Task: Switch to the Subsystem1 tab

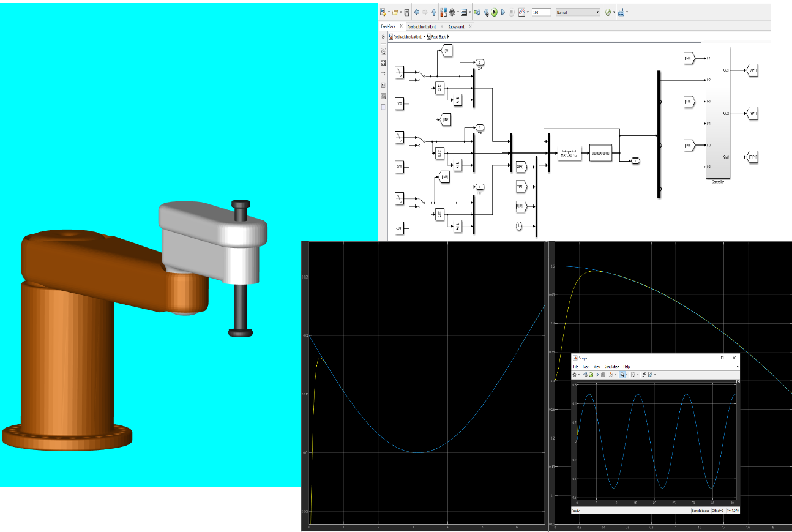Action: pyautogui.click(x=456, y=27)
